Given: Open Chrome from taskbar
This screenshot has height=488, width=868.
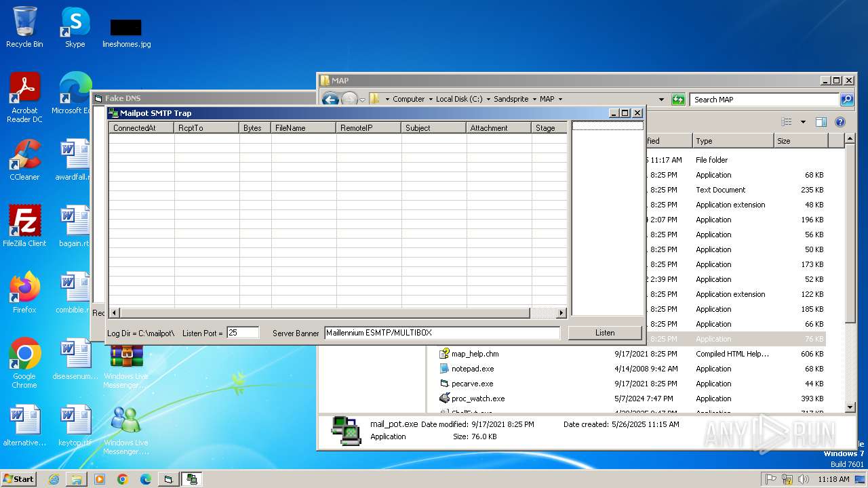Looking at the screenshot, I should click(x=123, y=479).
